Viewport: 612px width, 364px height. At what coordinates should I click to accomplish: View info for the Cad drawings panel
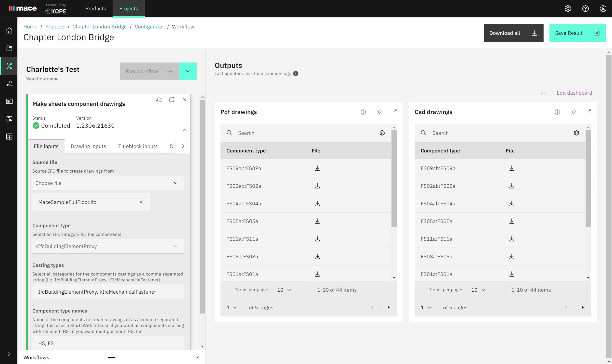(557, 112)
